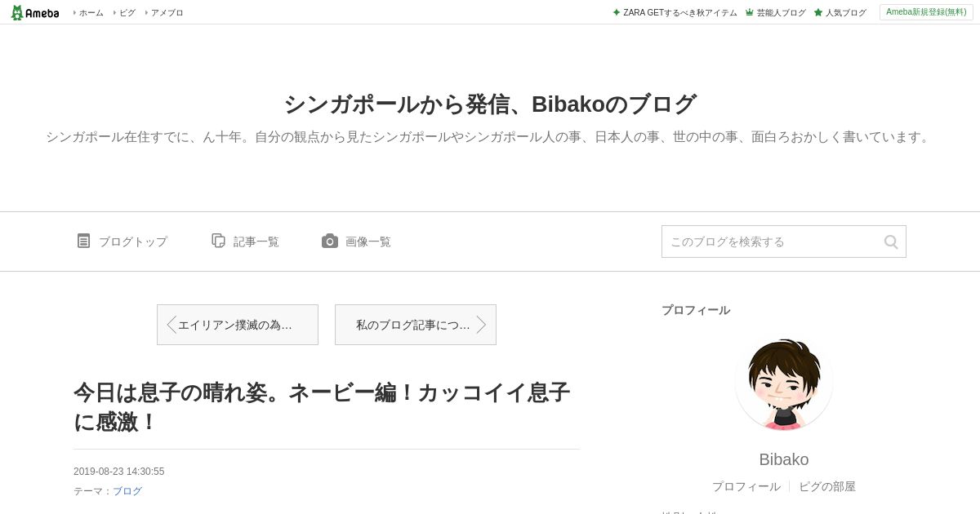
Task: Click the Ameba logo icon
Action: pos(17,12)
